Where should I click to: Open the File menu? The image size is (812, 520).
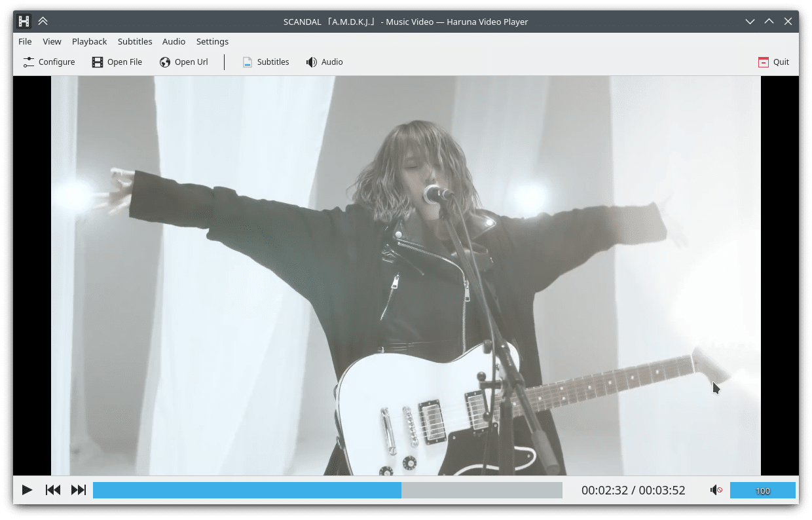click(x=25, y=41)
